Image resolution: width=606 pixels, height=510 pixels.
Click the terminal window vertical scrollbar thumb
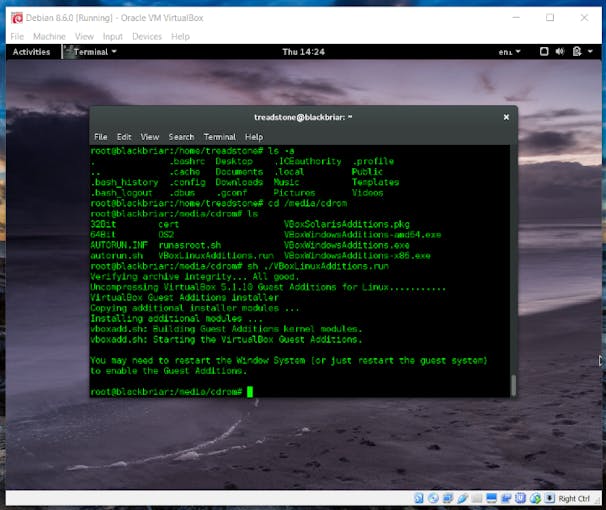pos(514,385)
